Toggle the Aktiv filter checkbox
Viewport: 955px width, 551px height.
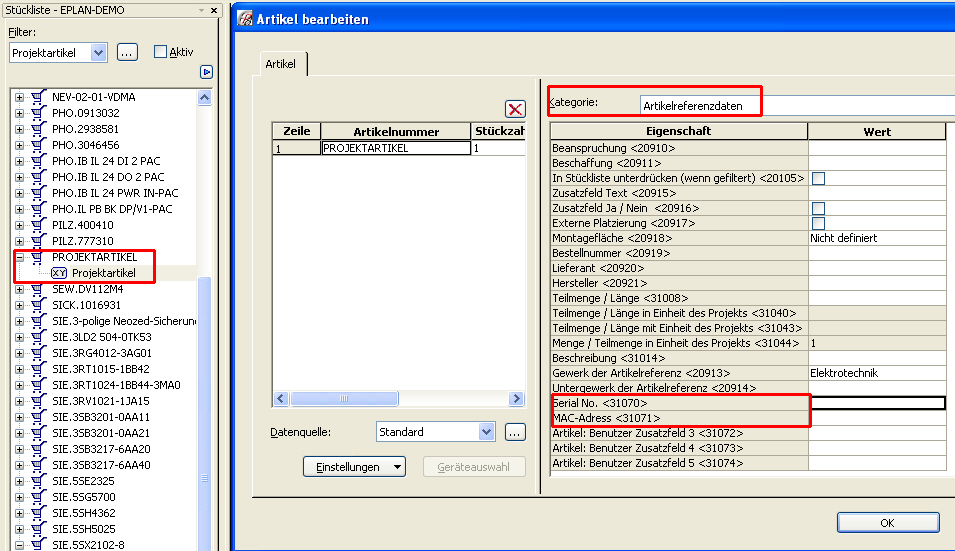(x=160, y=52)
